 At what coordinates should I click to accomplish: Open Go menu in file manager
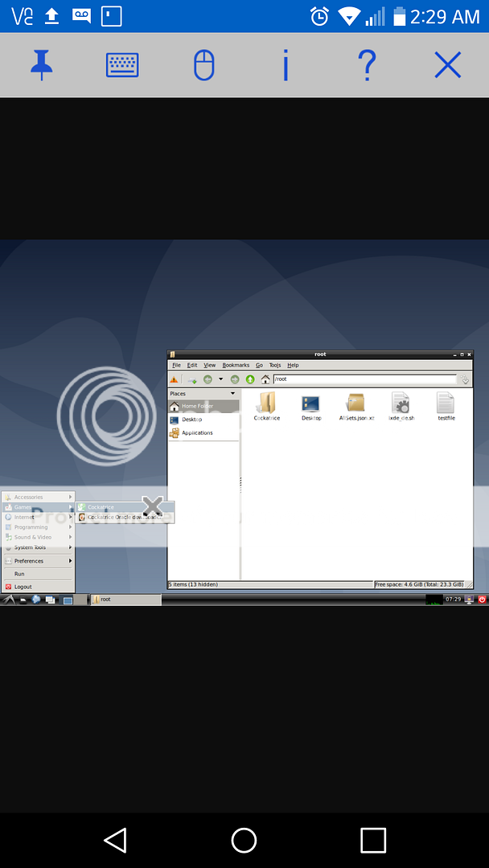click(259, 366)
